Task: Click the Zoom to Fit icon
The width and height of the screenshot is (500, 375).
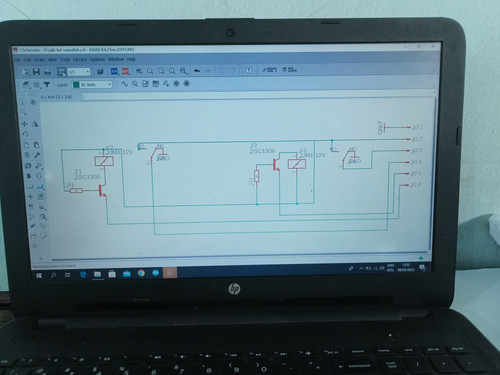Action: (x=139, y=71)
